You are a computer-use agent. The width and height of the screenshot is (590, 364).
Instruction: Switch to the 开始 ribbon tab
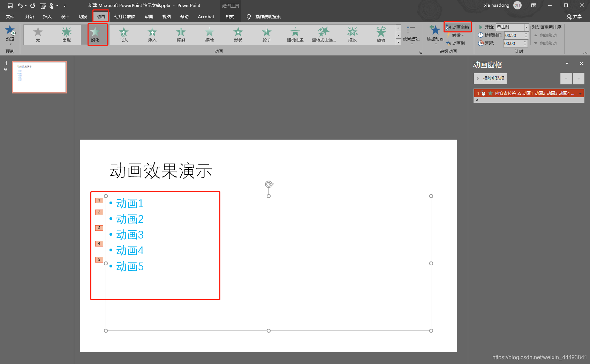tap(30, 16)
